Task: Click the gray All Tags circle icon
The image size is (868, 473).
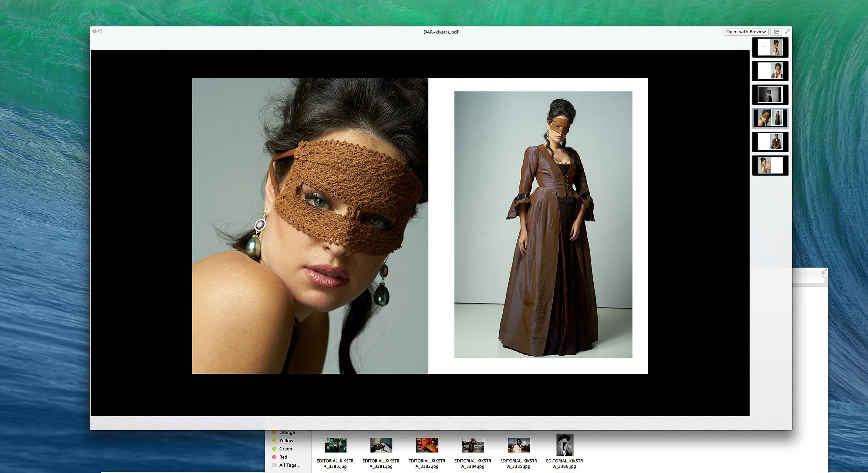Action: coord(274,465)
